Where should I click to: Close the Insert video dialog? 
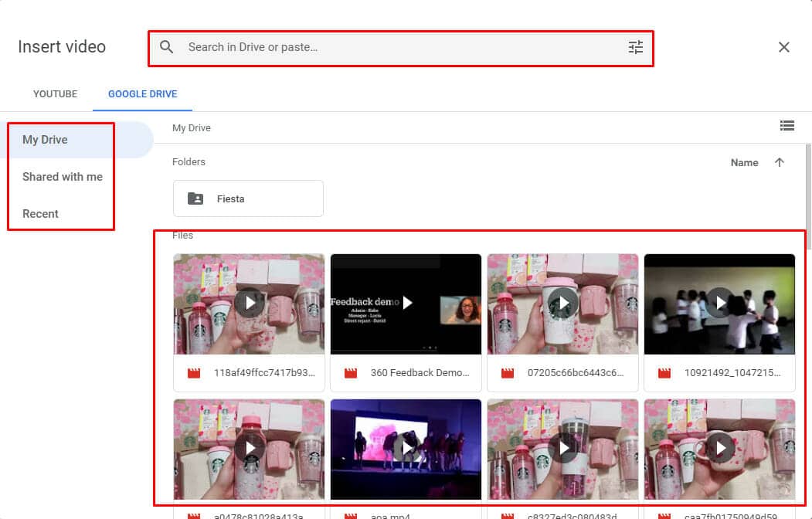783,47
